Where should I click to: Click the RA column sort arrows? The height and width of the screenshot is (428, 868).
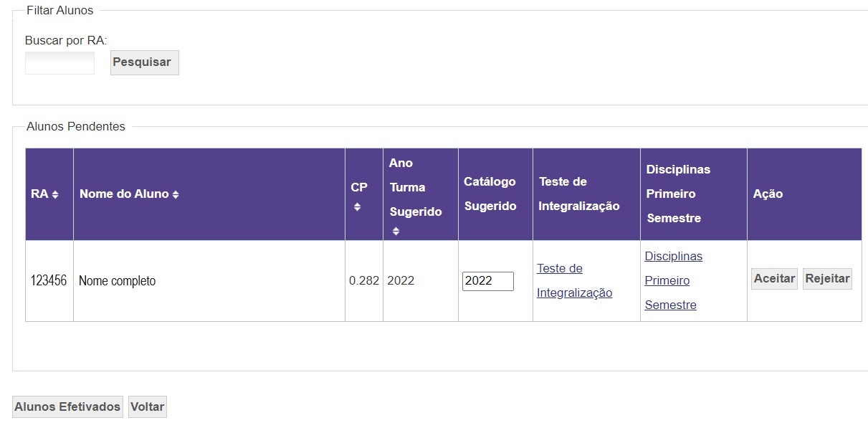[x=55, y=194]
